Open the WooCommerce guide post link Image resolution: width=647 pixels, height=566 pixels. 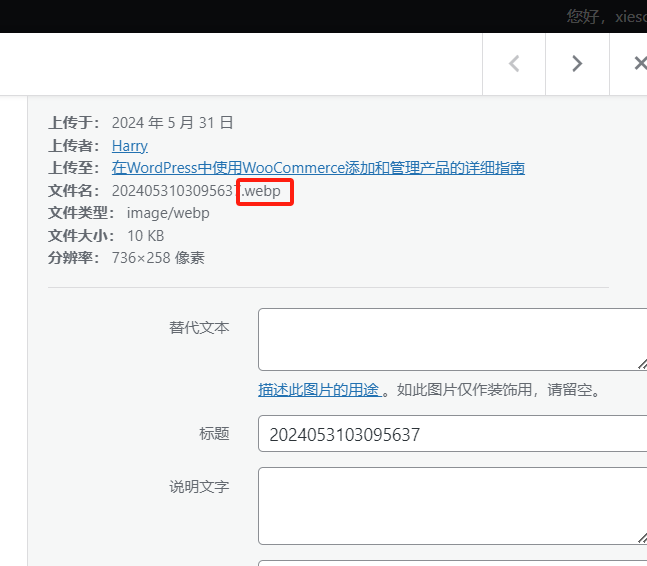pyautogui.click(x=318, y=168)
